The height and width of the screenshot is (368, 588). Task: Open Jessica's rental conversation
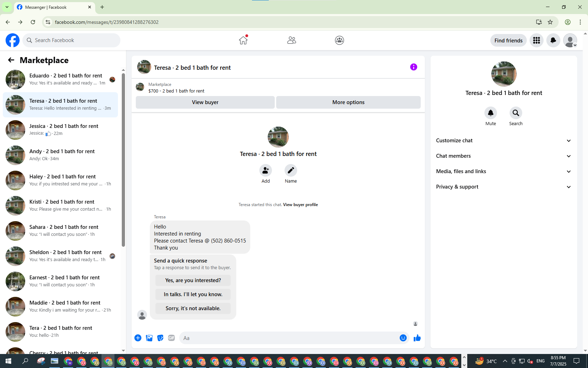point(60,130)
